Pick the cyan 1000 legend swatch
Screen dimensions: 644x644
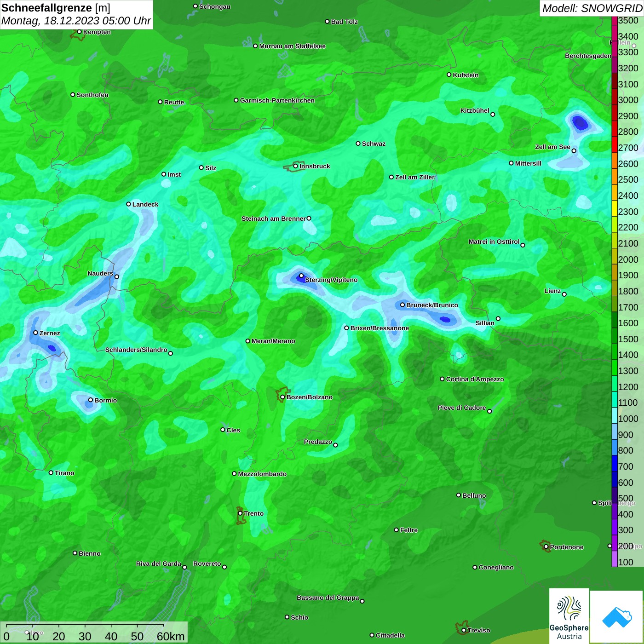[614, 415]
